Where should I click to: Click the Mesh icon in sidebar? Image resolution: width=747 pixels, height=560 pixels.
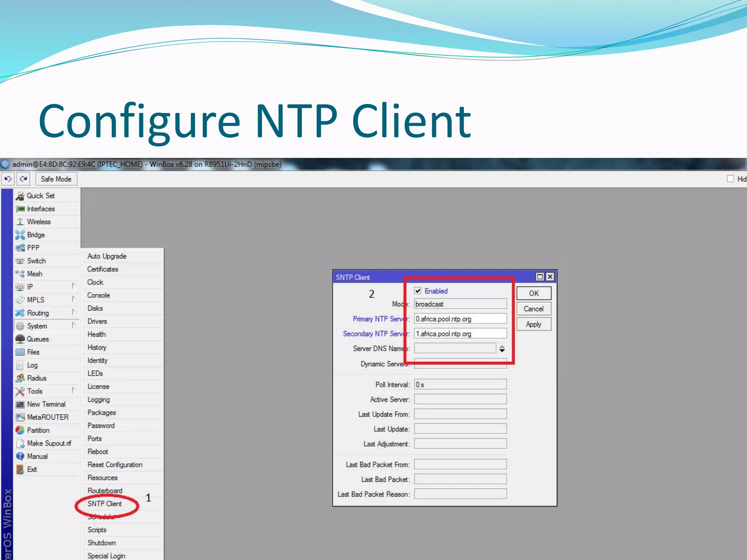20,274
